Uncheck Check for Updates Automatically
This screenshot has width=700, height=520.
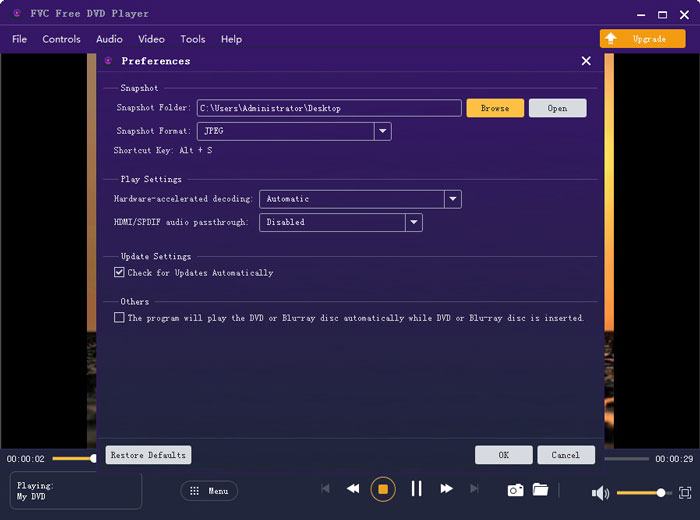click(x=119, y=272)
